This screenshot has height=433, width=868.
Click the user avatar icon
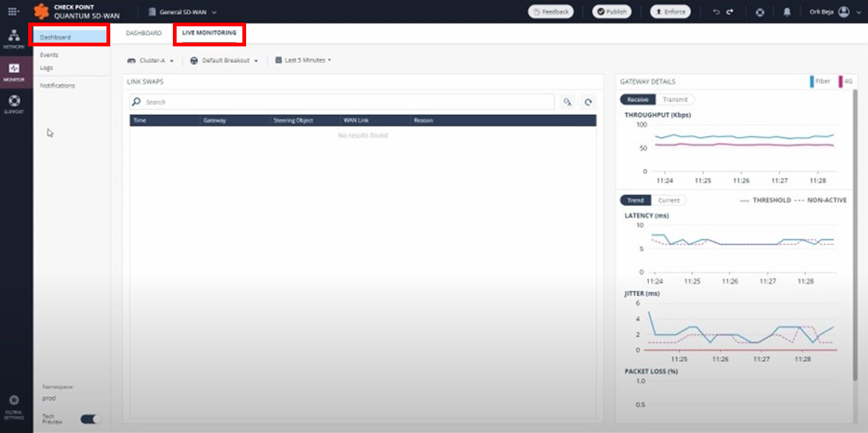[844, 11]
